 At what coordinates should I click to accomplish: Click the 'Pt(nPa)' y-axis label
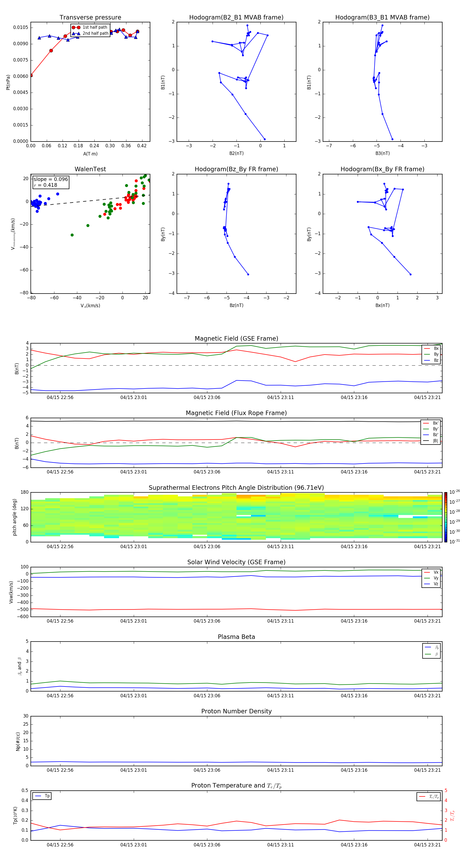click(x=8, y=82)
